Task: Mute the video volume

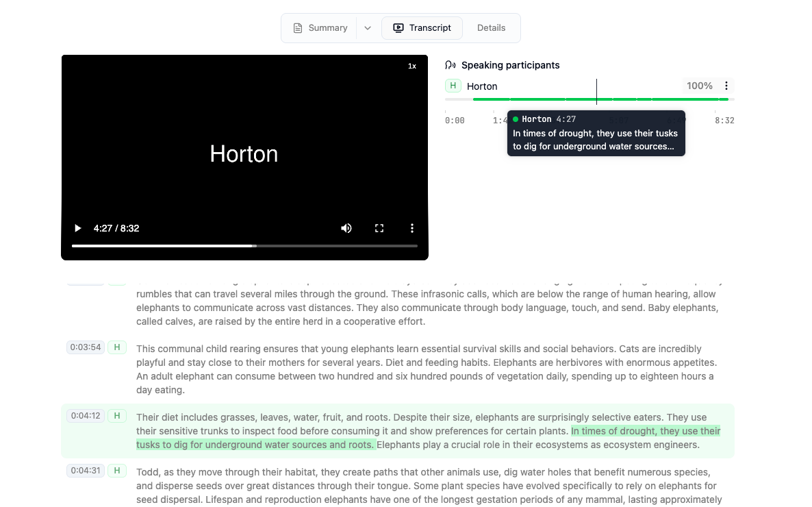Action: point(346,228)
